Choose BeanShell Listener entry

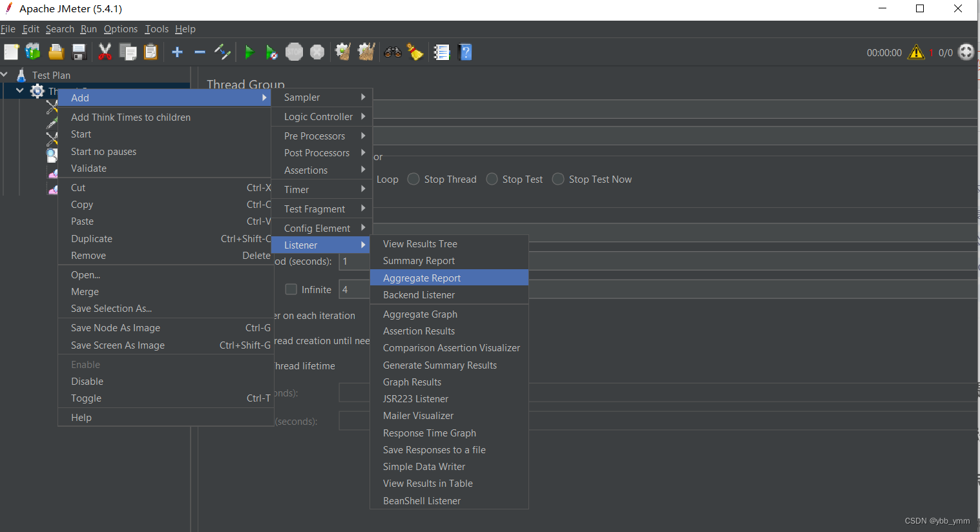click(x=449, y=500)
